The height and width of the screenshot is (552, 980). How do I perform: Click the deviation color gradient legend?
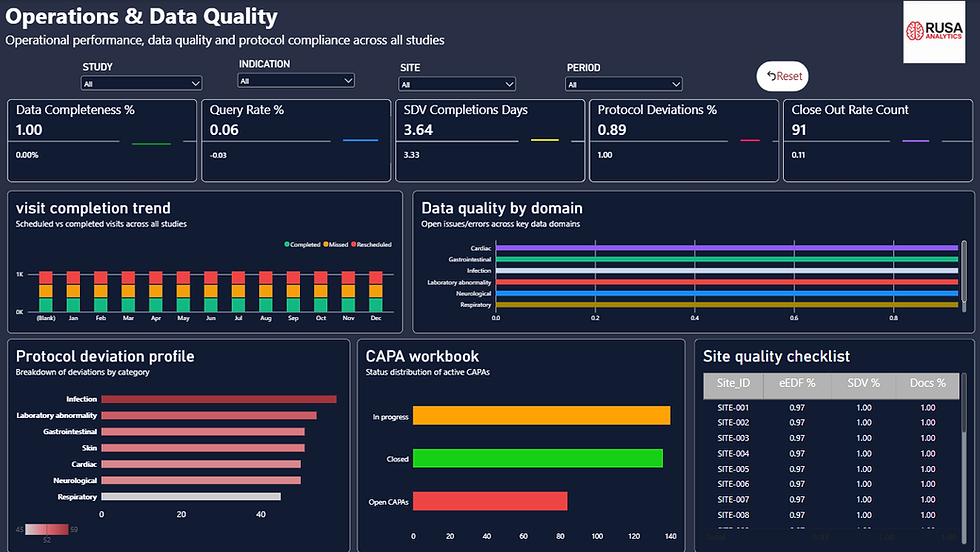pos(47,529)
